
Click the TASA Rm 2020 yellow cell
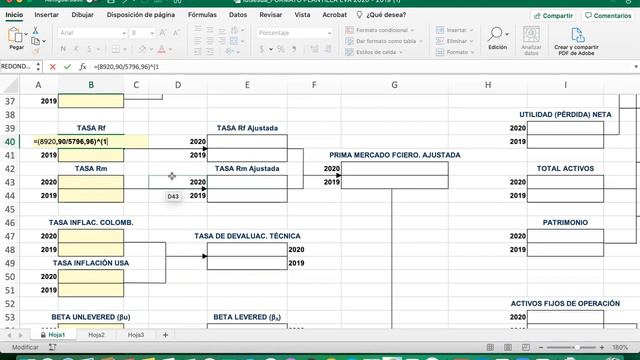click(91, 182)
